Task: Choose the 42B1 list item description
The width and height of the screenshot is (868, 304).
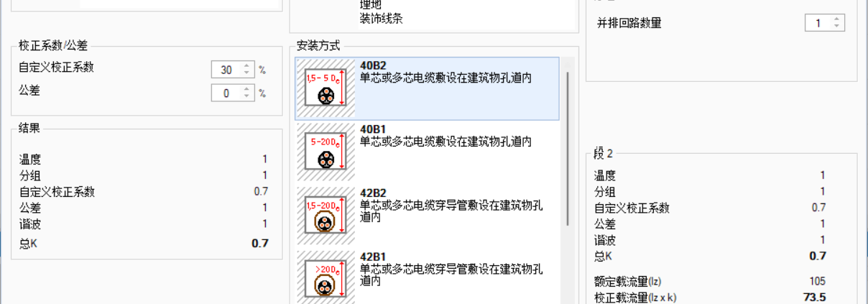Action: pos(451,275)
